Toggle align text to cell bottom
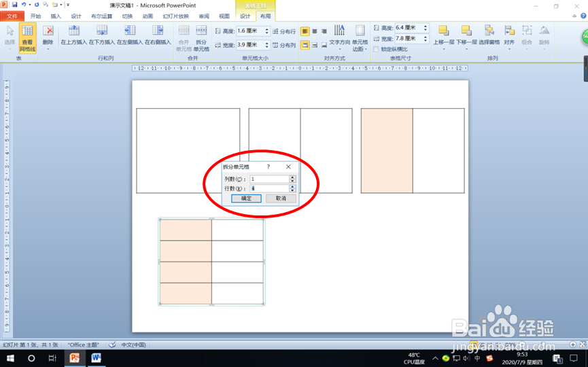 [324, 45]
